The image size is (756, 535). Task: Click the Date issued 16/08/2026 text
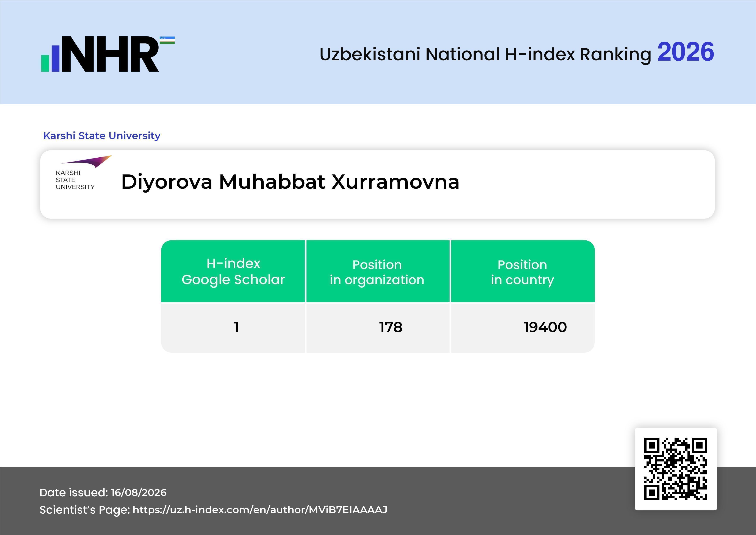click(x=103, y=493)
